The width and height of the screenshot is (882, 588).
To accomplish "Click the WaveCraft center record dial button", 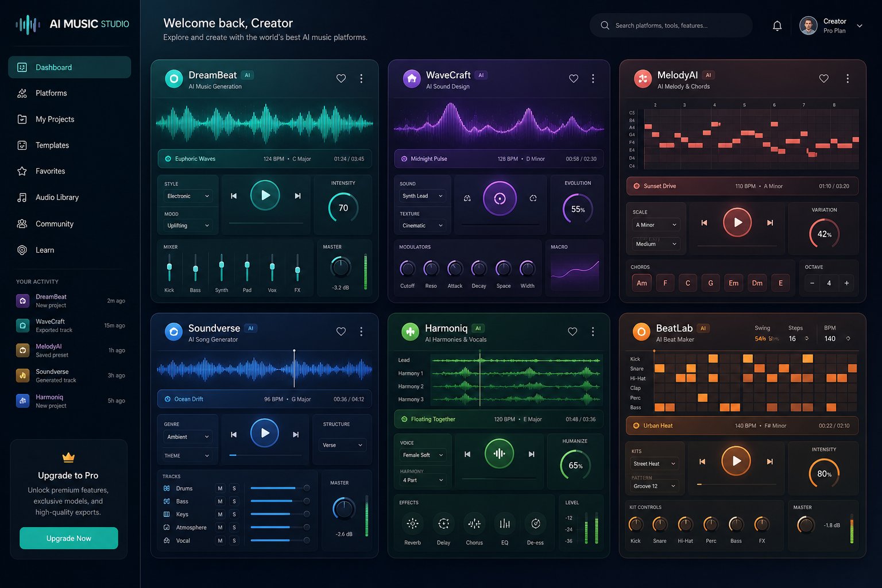I will 500,199.
